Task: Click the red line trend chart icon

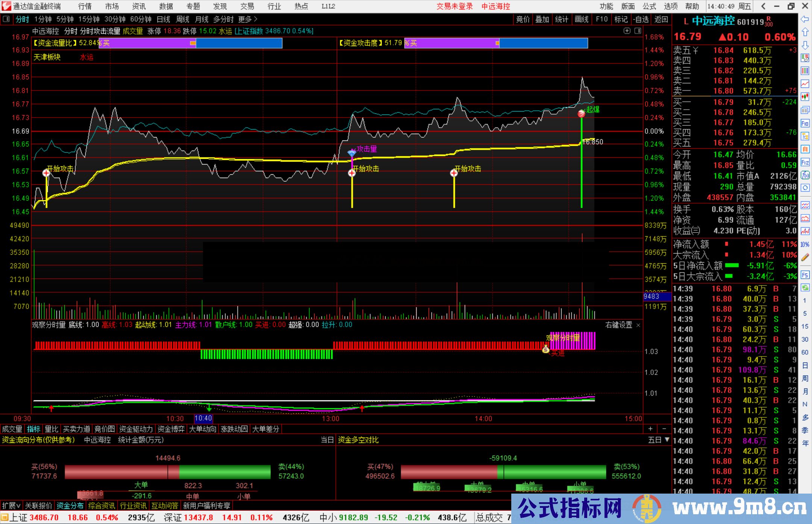Action: pyautogui.click(x=805, y=84)
